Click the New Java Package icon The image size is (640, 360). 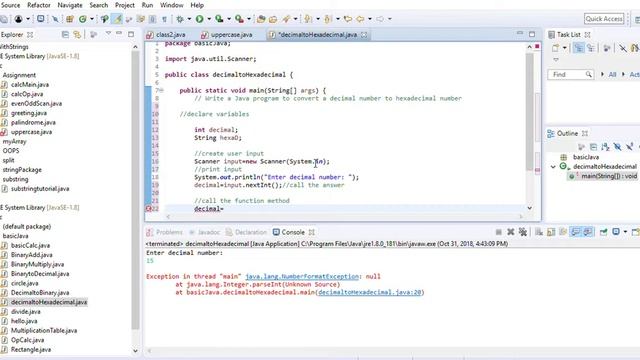(70, 19)
